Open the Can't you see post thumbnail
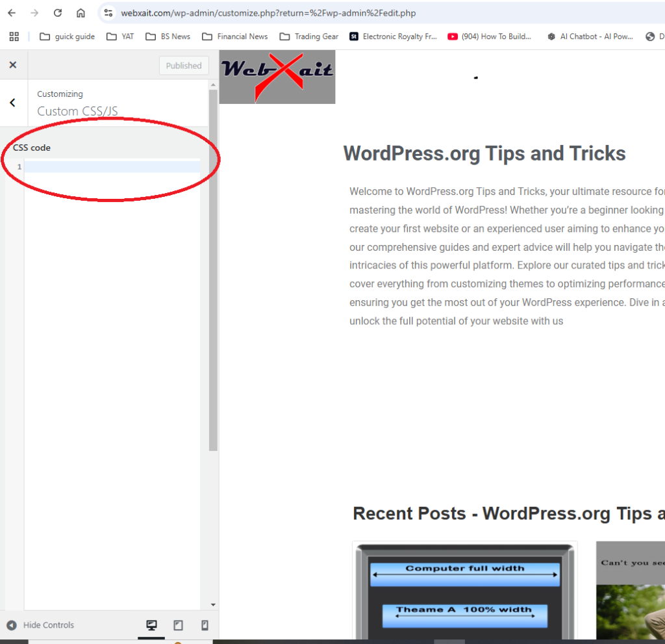This screenshot has width=665, height=644. pyautogui.click(x=631, y=591)
